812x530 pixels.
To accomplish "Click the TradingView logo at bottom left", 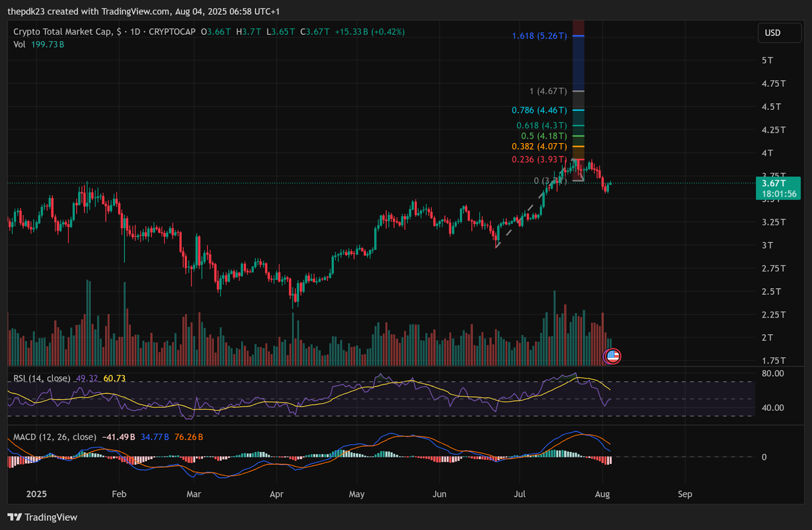I will [43, 517].
